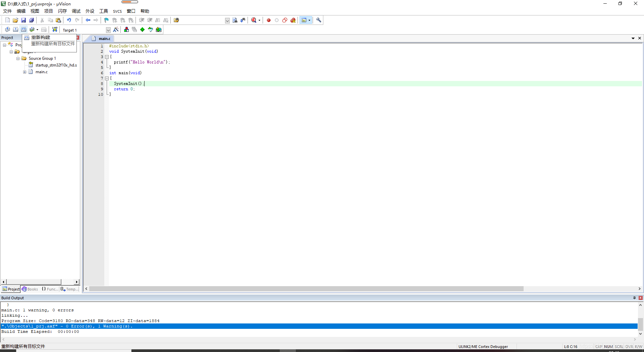The width and height of the screenshot is (644, 352).
Task: Save the current file with the Save icon
Action: click(23, 20)
